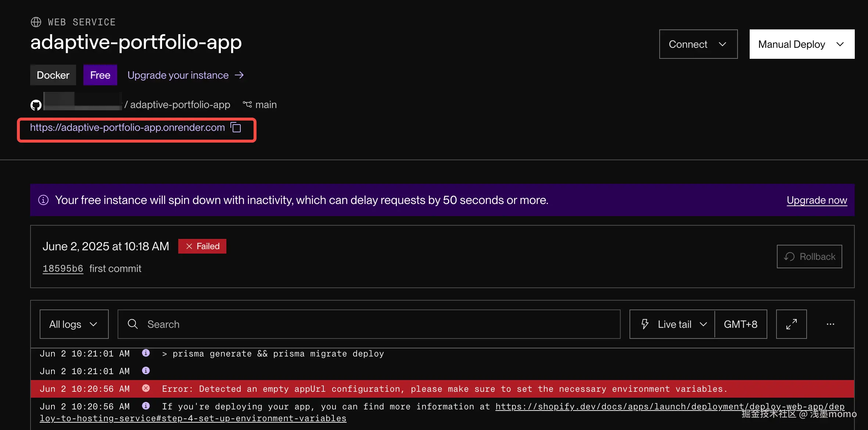Click the copy URL icon
The image size is (868, 430).
pos(236,128)
